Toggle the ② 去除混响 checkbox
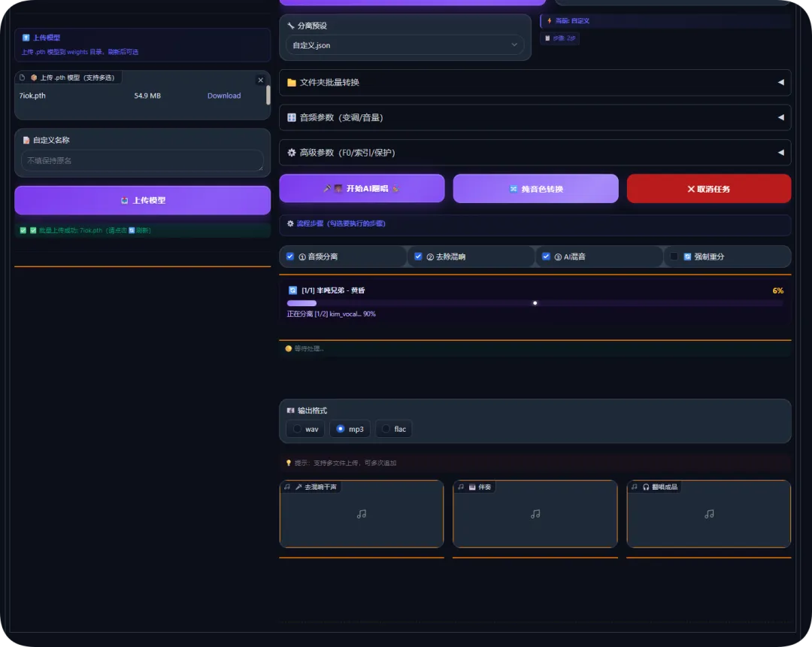 pos(418,257)
